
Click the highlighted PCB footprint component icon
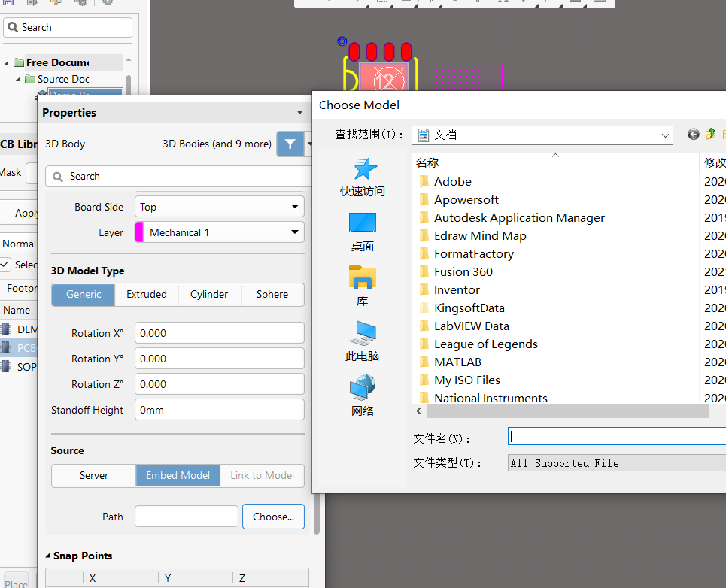coord(5,348)
